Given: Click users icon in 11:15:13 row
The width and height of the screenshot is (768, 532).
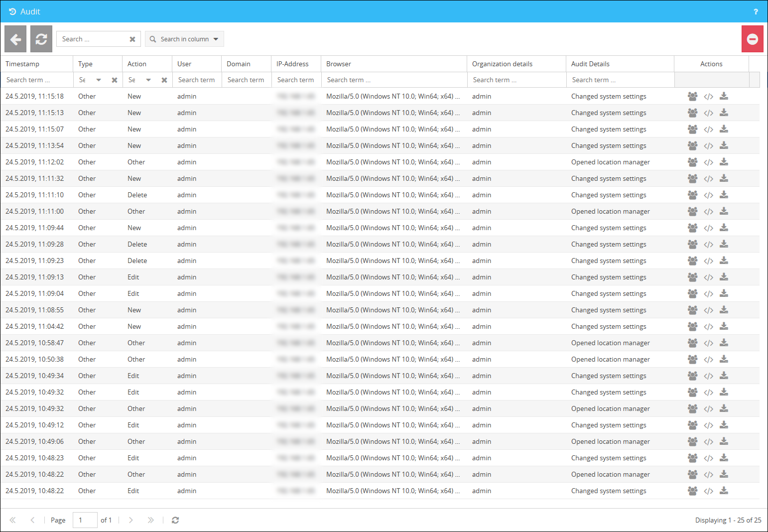Looking at the screenshot, I should tap(693, 113).
